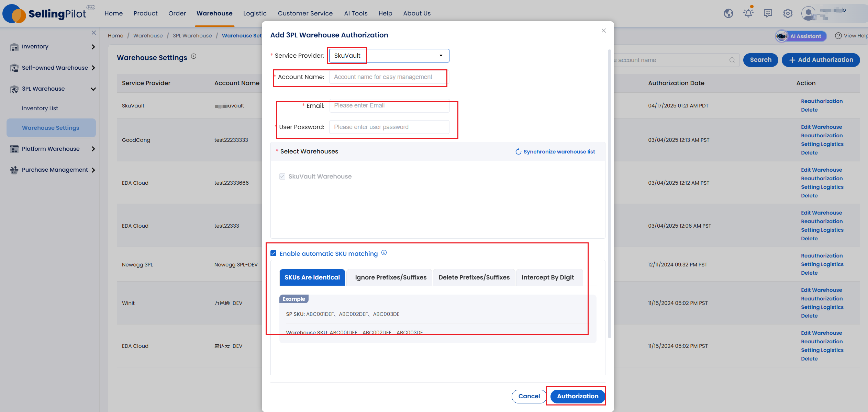Click the Warehouse breadcrumb link
The height and width of the screenshot is (412, 868).
coord(148,36)
